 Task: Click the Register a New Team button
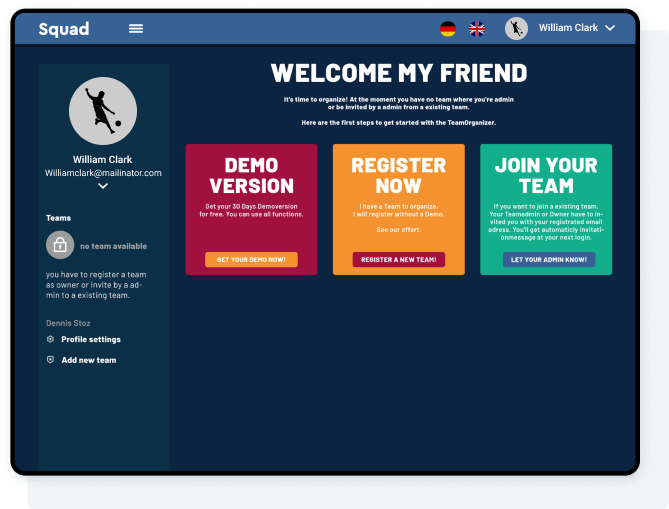coord(398,259)
